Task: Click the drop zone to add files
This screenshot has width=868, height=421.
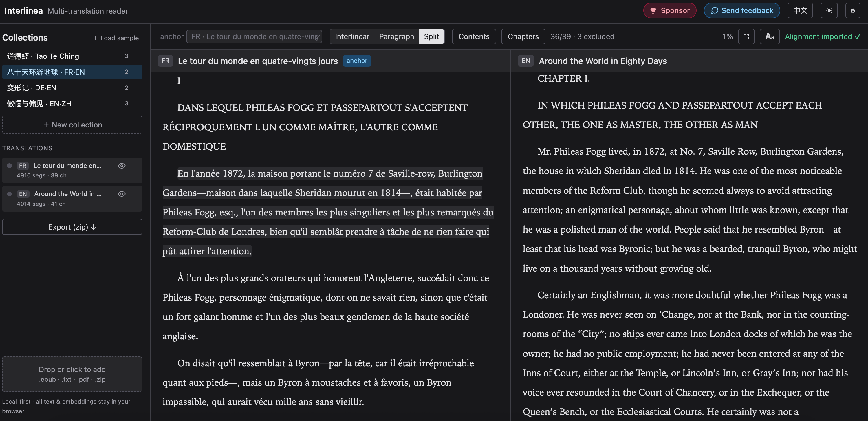Action: (x=72, y=374)
